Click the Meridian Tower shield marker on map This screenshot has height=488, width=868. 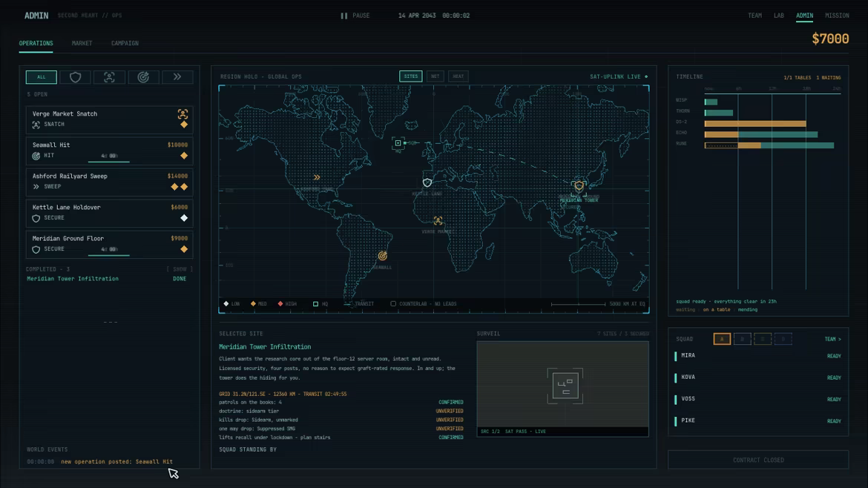coord(579,186)
